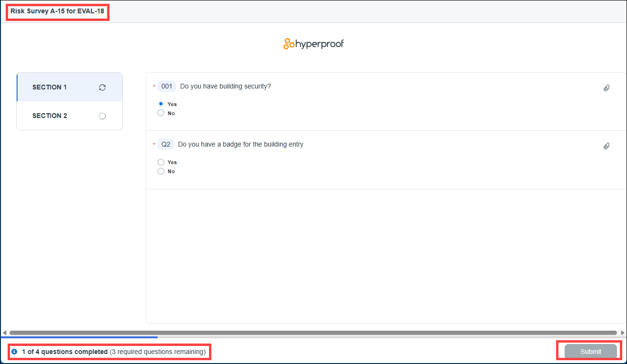Open the SECTION 1 tab

pyautogui.click(x=50, y=87)
